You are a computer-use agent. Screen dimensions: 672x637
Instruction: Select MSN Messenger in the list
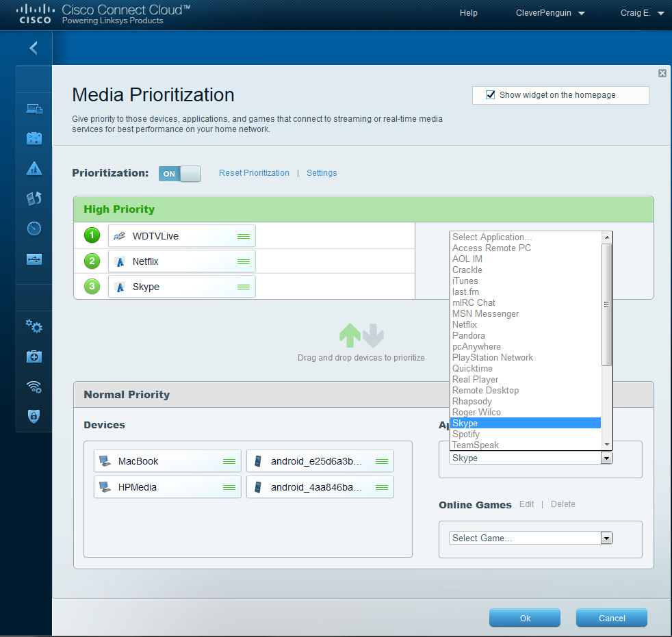pyautogui.click(x=526, y=313)
